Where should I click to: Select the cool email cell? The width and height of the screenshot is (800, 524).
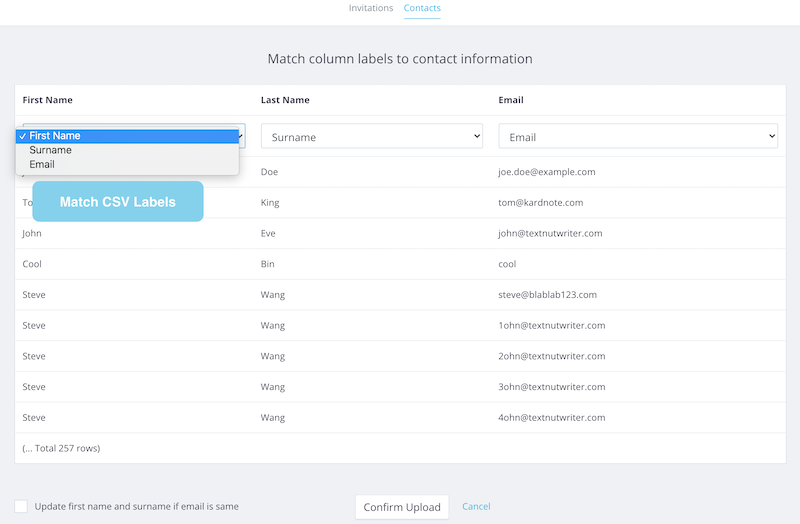(507, 264)
